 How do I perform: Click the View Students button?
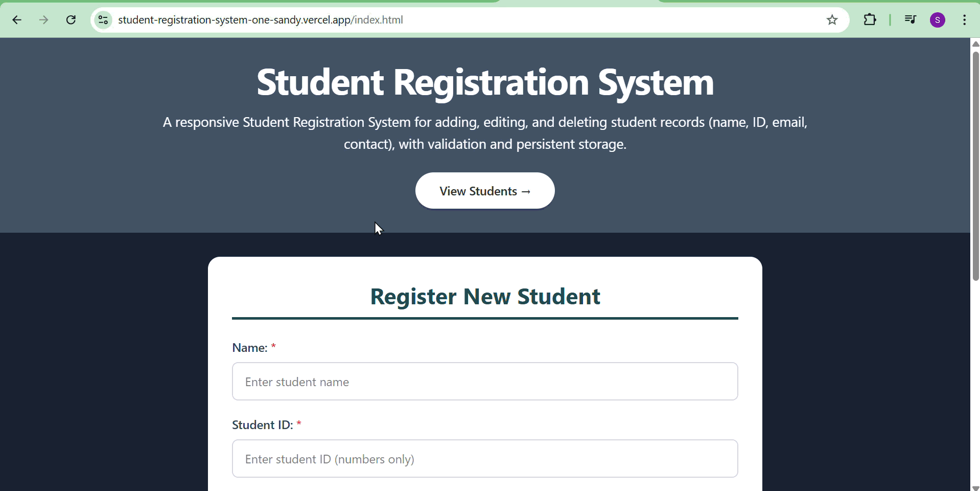click(x=484, y=190)
